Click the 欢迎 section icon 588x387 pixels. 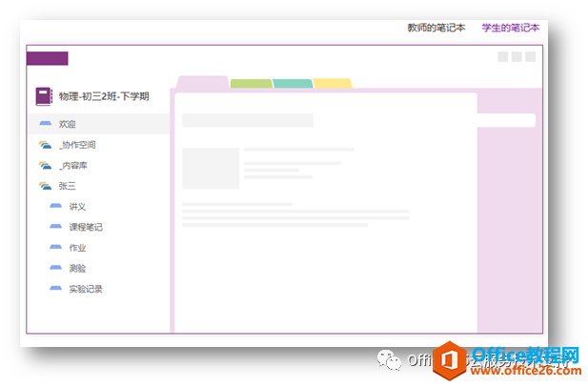[46, 123]
